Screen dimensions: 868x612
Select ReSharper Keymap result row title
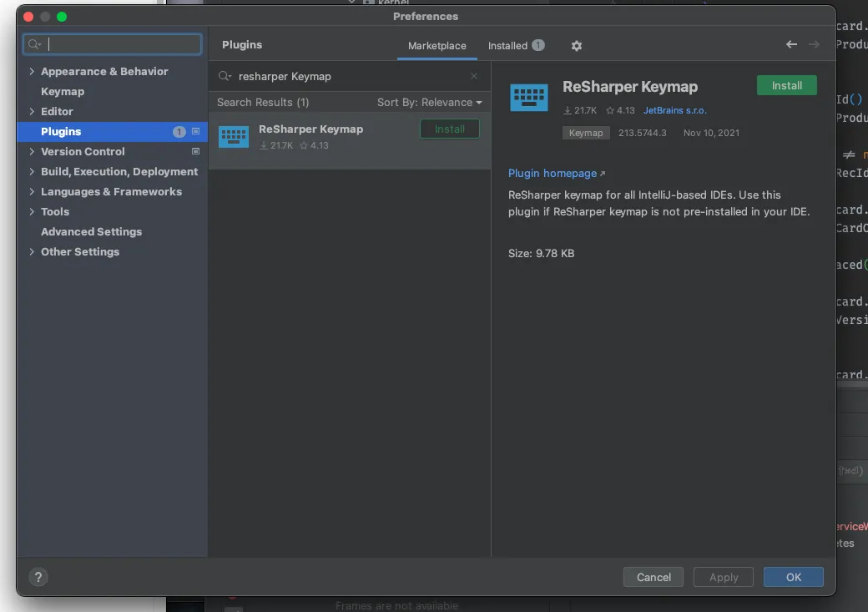pos(310,129)
